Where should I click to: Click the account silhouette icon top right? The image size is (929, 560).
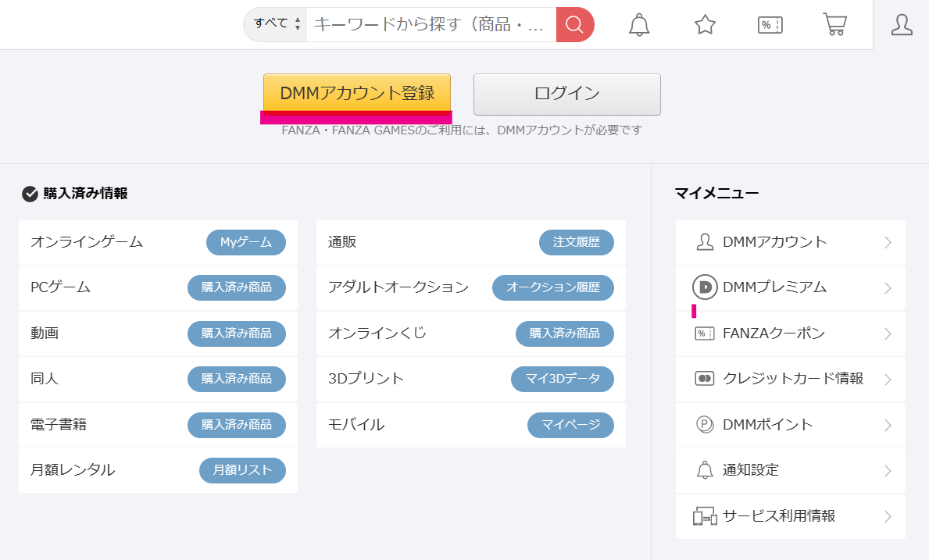click(902, 24)
